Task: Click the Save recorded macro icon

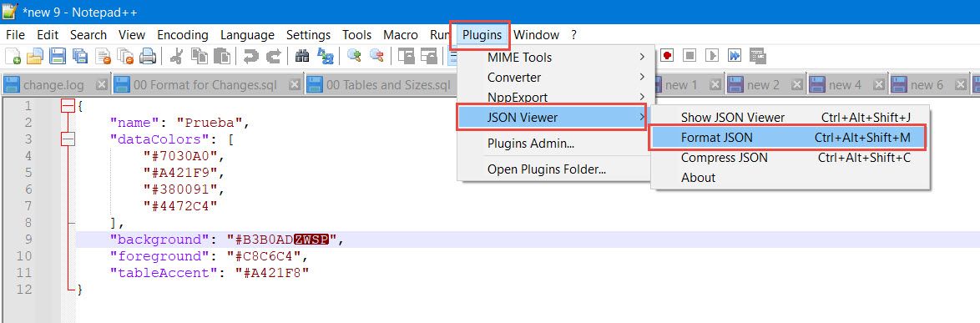Action: (x=757, y=56)
